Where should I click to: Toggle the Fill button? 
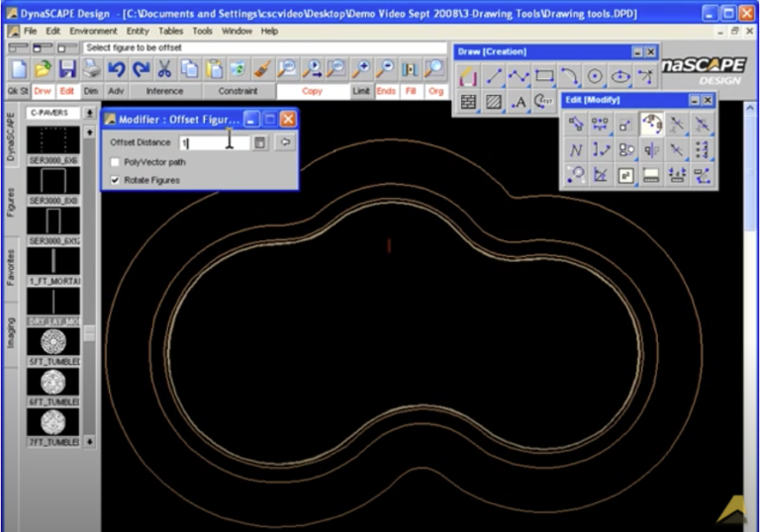coord(411,91)
